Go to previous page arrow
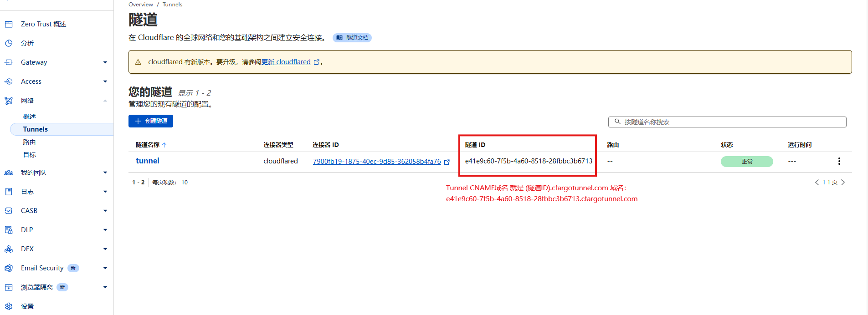868x315 pixels. pyautogui.click(x=817, y=182)
